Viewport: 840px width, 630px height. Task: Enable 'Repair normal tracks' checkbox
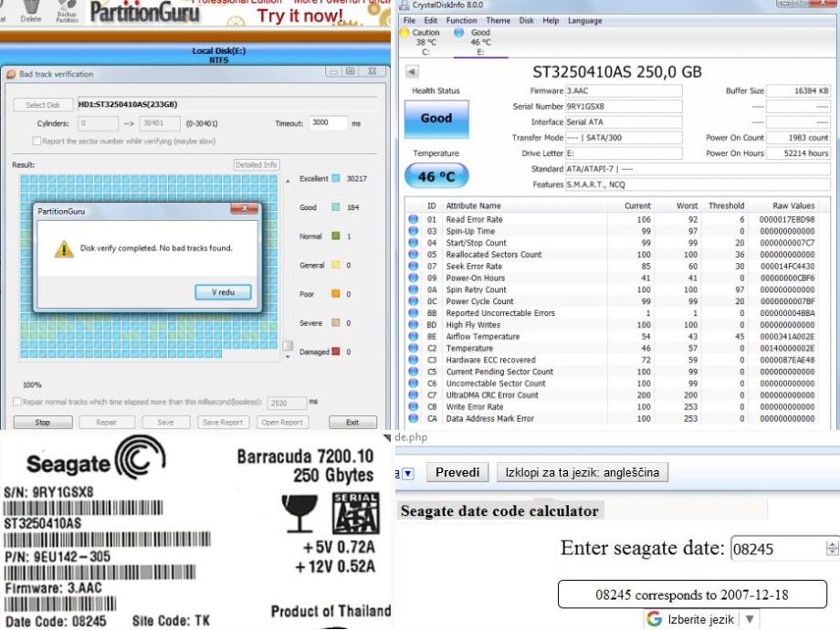pos(17,402)
